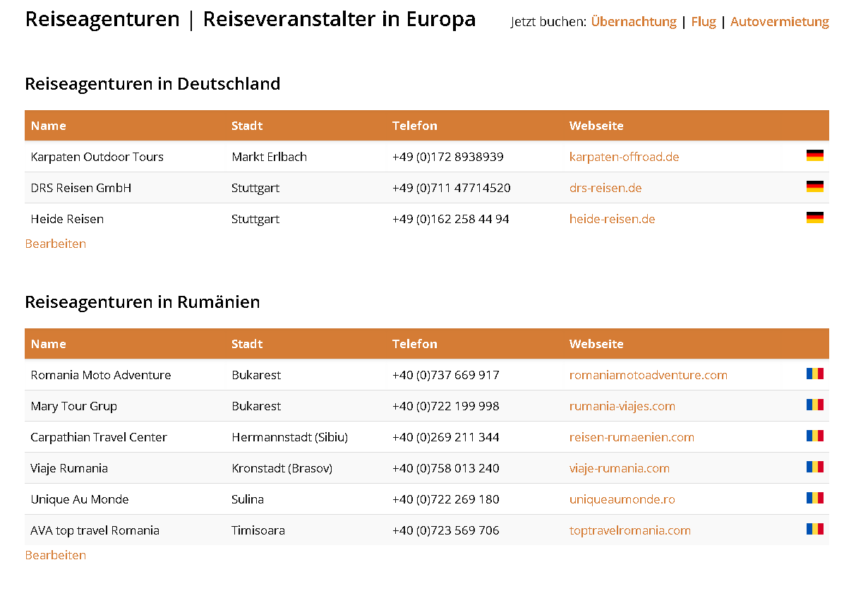Open the uniqueaumonde.ro link
868x596 pixels.
[x=622, y=499]
